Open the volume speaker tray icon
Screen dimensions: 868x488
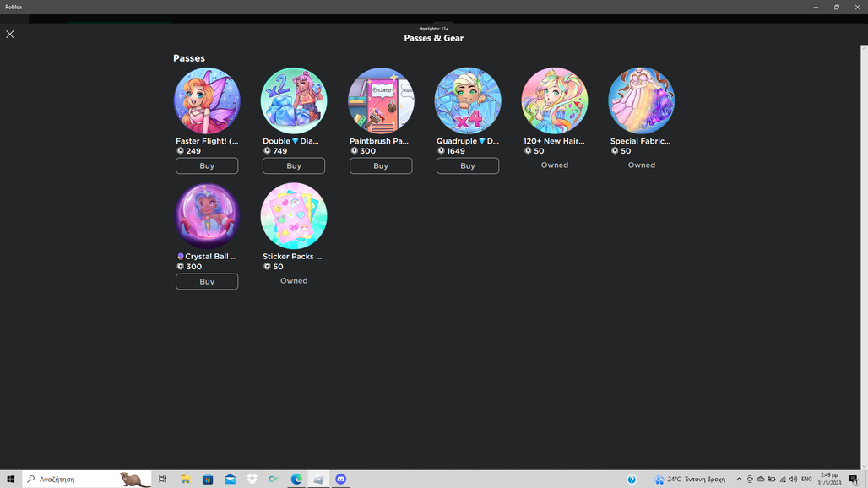(x=793, y=480)
